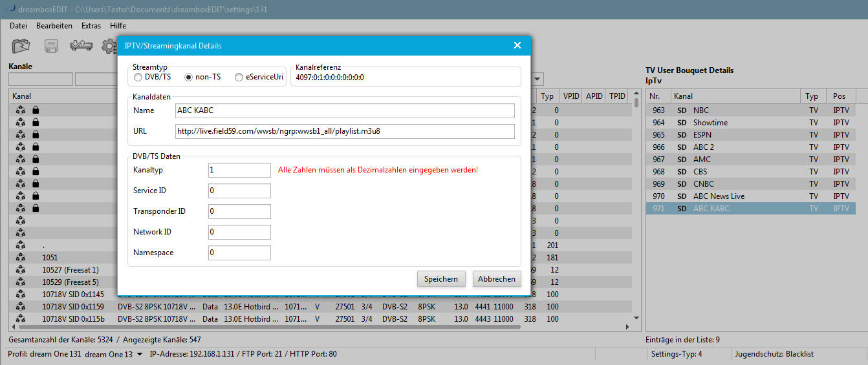The image size is (868, 365).
Task: Click down arrow of channel list scrollbar
Action: coord(636,318)
